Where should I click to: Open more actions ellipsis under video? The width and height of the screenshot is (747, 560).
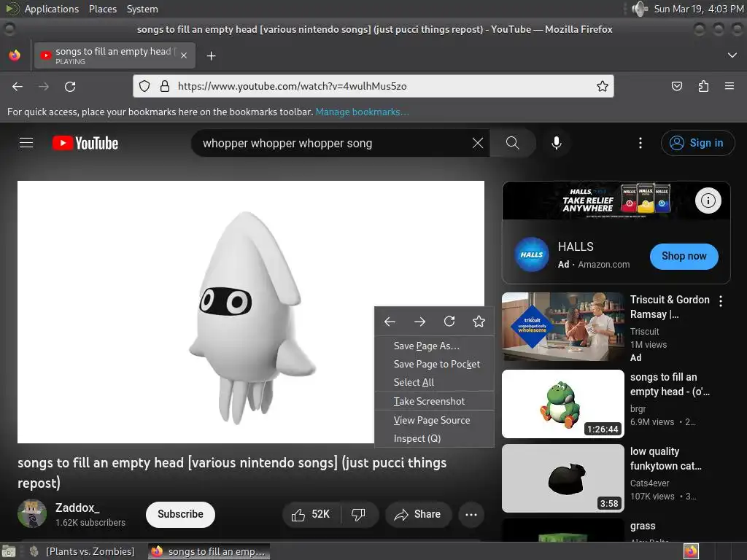coord(471,514)
